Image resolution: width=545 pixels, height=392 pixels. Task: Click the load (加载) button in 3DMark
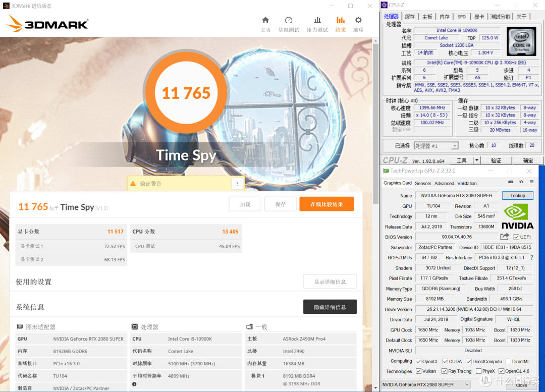tap(245, 204)
